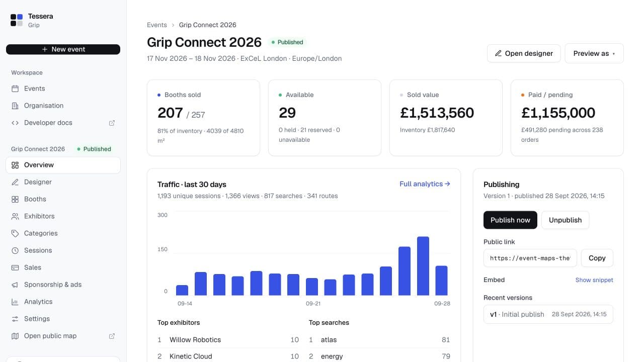Click the Publish now button
644x362 pixels.
tap(510, 220)
